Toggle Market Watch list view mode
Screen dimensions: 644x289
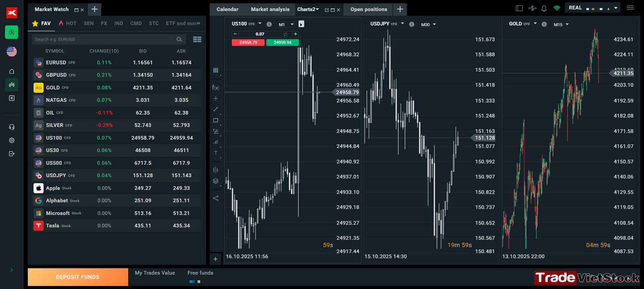[197, 39]
